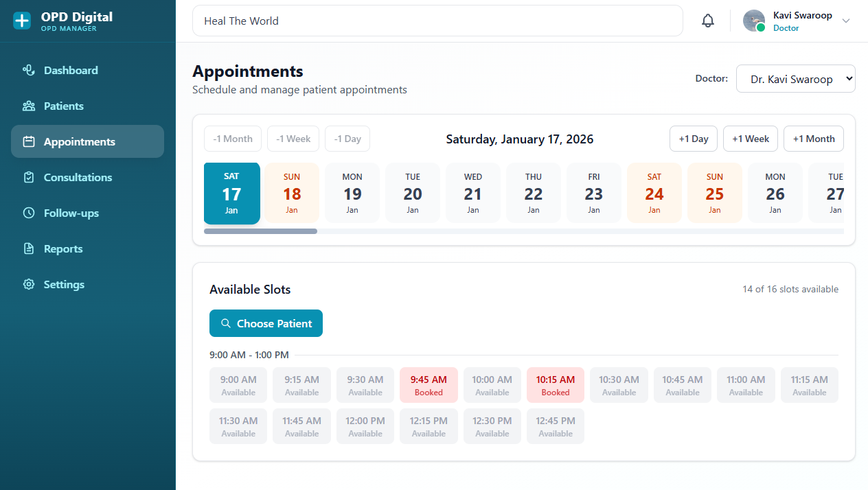Click the Patients group icon in sidebar
Image resolution: width=868 pixels, height=490 pixels.
[x=29, y=106]
